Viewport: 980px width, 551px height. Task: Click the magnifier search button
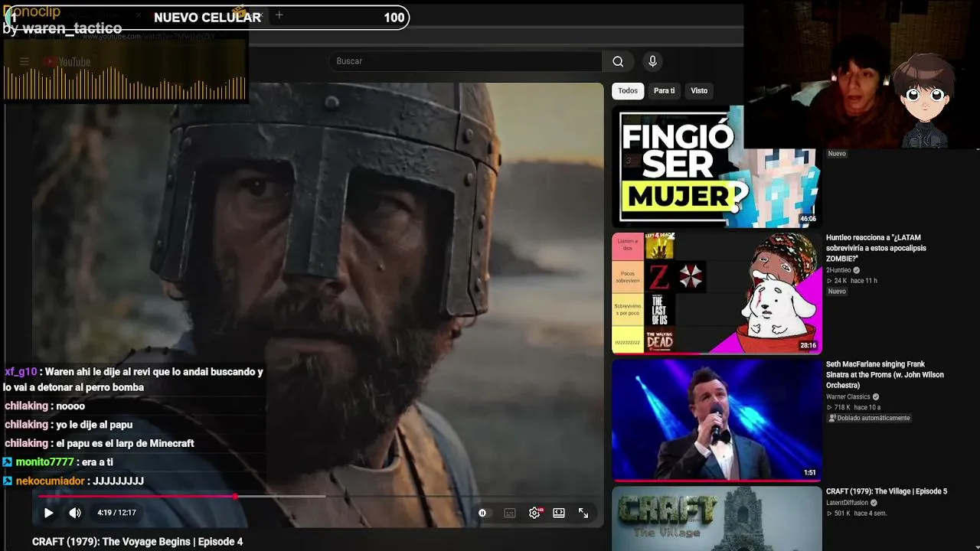618,61
